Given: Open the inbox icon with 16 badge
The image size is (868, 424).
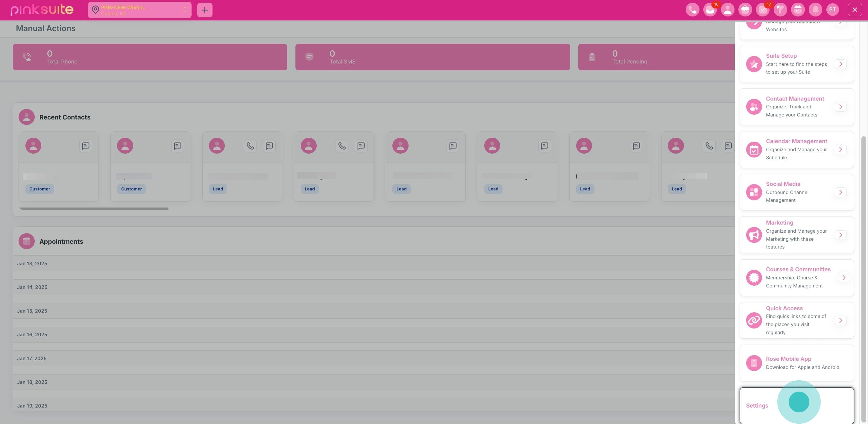Looking at the screenshot, I should pyautogui.click(x=710, y=10).
